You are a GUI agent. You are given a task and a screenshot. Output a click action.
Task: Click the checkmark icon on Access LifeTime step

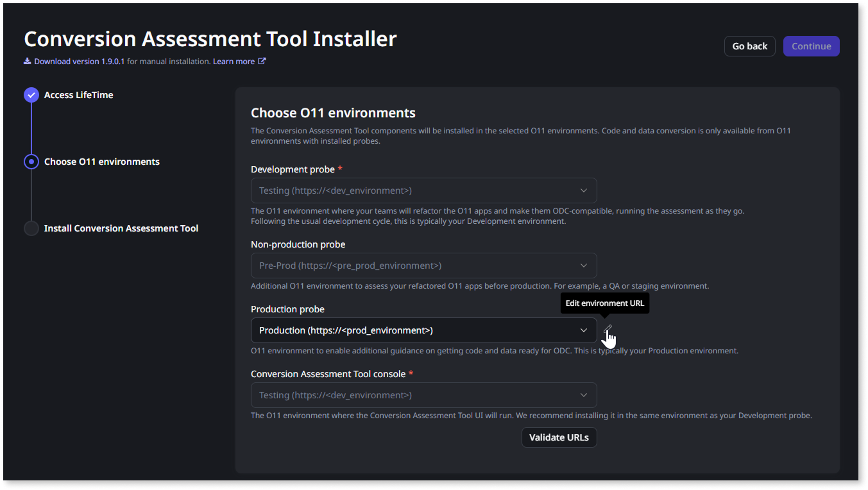pyautogui.click(x=31, y=94)
